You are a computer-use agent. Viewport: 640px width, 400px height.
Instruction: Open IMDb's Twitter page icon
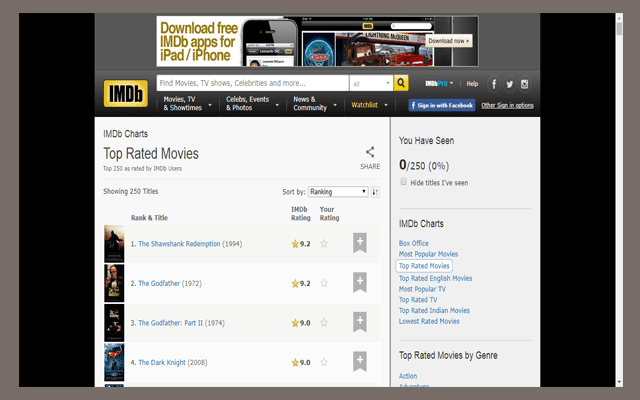[x=509, y=84]
